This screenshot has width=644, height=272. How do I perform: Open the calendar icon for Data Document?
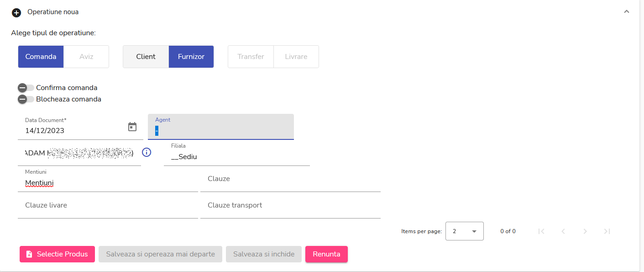tap(132, 127)
